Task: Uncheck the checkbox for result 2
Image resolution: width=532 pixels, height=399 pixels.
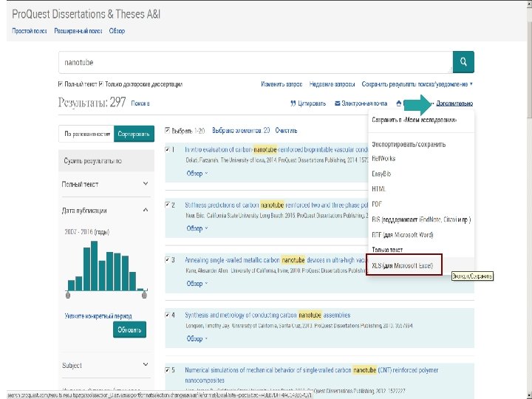Action: point(167,205)
